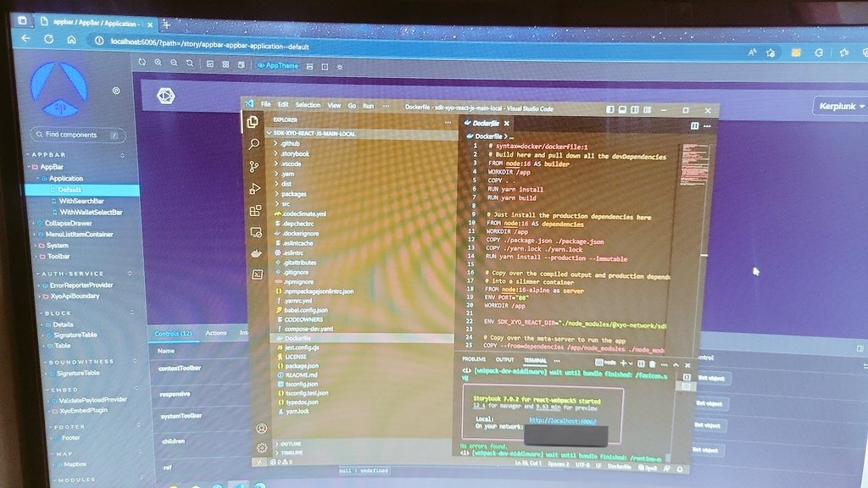Toggle VS Code panel layout icon
This screenshot has height=488, width=868.
coord(622,109)
